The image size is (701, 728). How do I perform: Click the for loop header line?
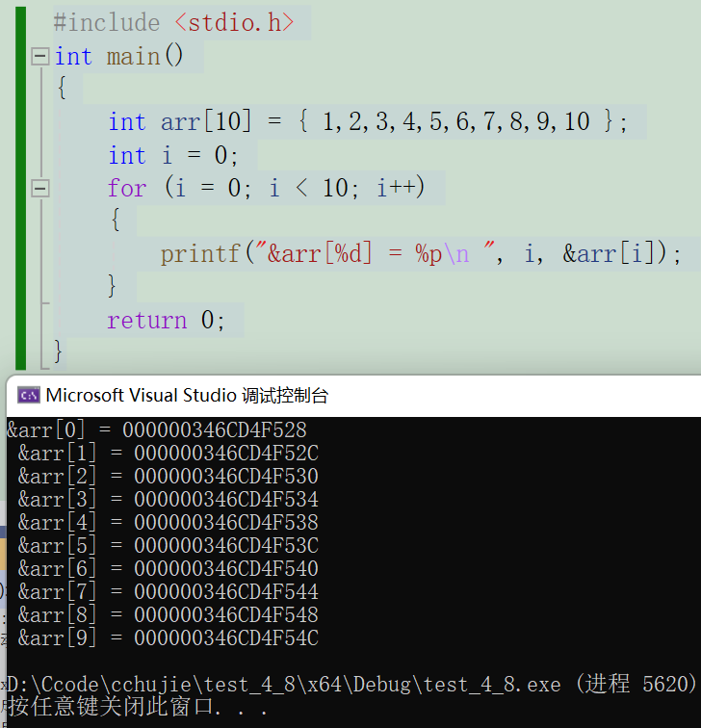[x=266, y=188]
